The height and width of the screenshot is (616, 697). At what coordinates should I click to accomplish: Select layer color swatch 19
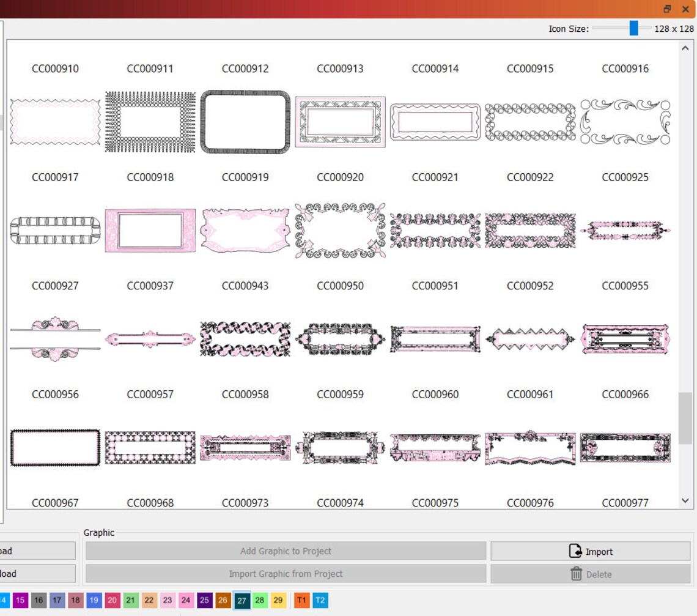(94, 600)
